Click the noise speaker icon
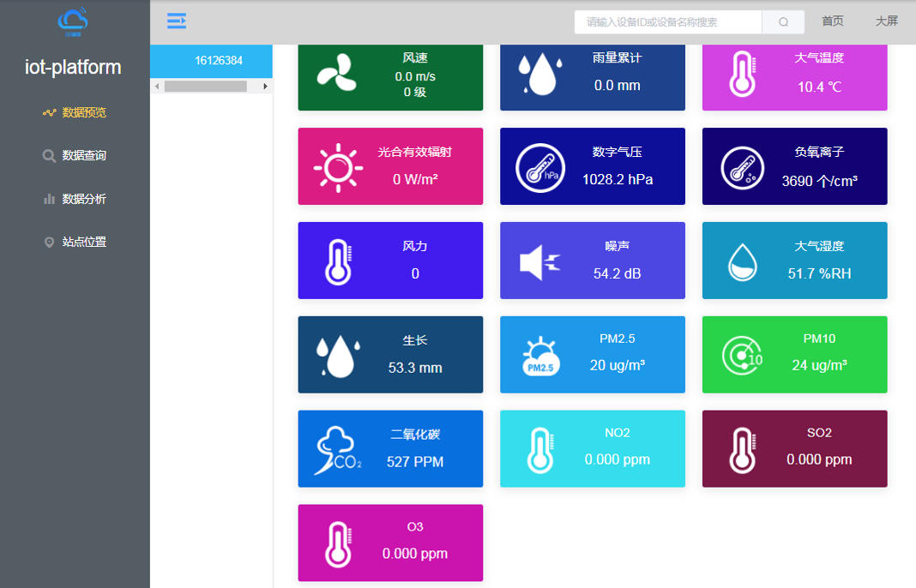Screen dimensions: 916x588 (x=539, y=261)
